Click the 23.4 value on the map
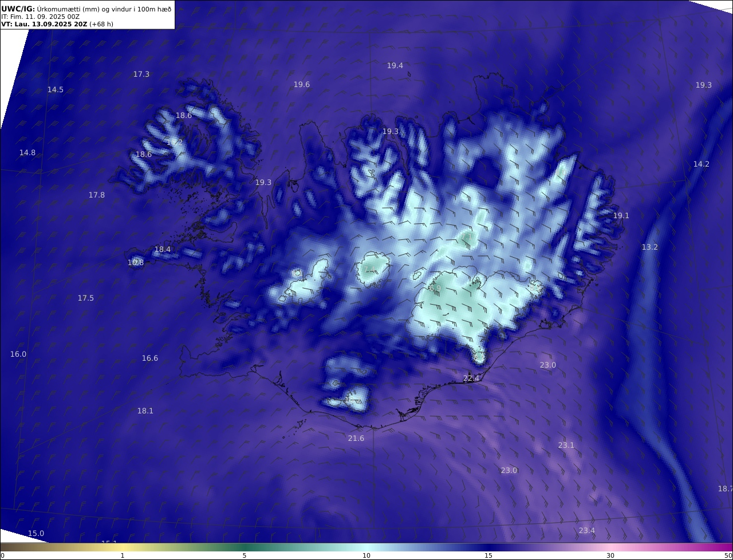Viewport: 733px width, 560px height. [x=587, y=531]
